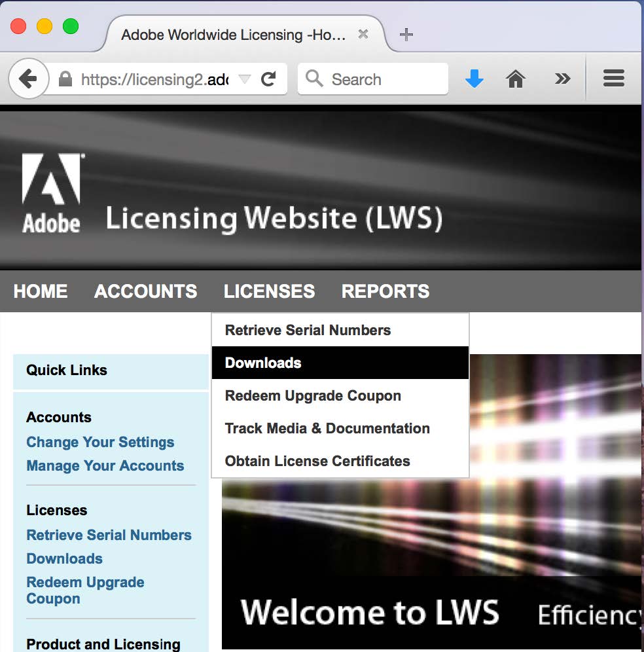Open the LICENSES navigation menu

pyautogui.click(x=270, y=291)
